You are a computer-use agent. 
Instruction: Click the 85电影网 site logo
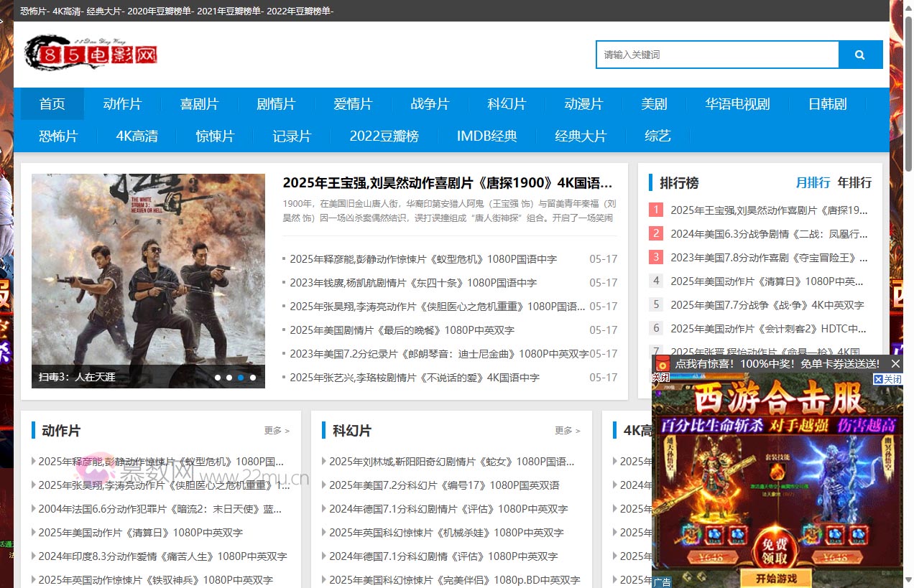(x=91, y=54)
